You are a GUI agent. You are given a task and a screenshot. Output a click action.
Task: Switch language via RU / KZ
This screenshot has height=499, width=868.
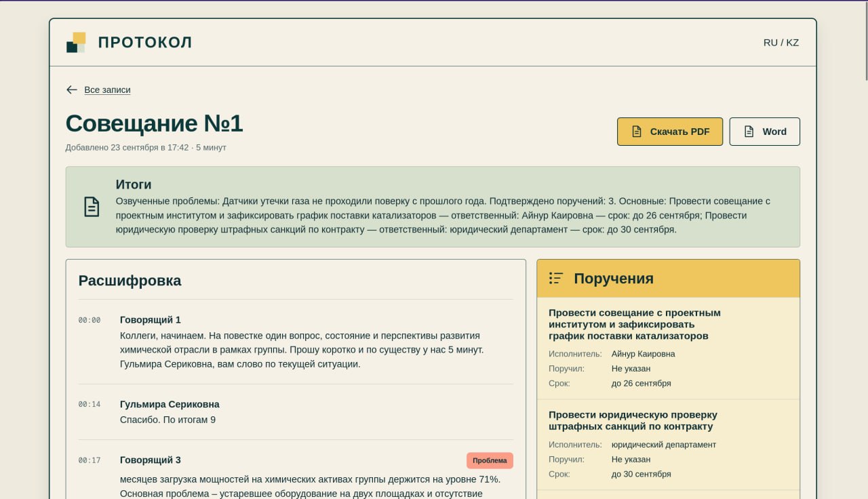(781, 42)
